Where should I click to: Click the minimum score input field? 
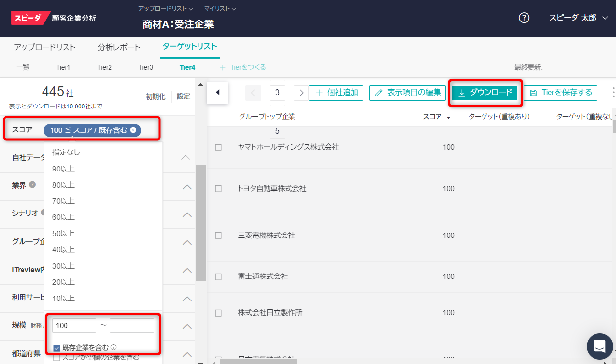[x=74, y=325]
